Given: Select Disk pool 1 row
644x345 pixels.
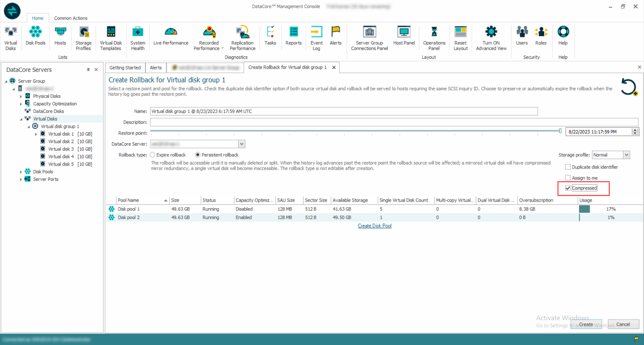Looking at the screenshot, I should (374, 209).
